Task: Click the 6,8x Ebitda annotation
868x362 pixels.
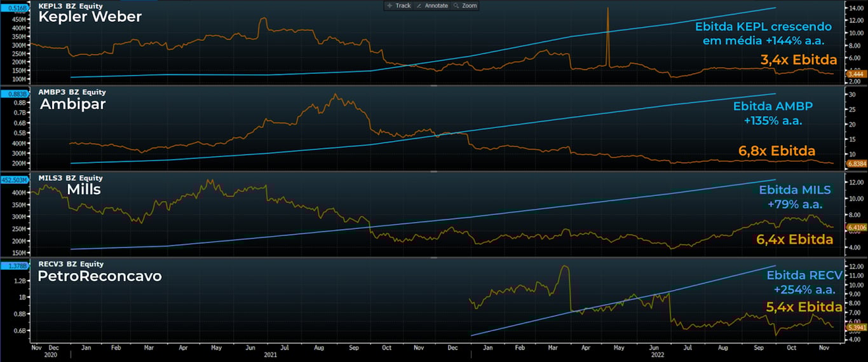Action: [x=776, y=151]
